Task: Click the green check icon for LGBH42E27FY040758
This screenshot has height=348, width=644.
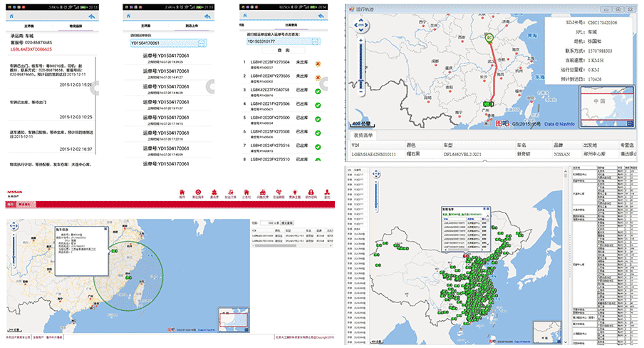Action: click(x=317, y=90)
